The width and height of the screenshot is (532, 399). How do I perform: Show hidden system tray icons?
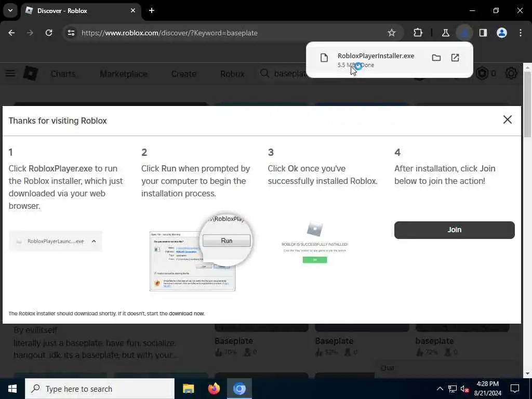tap(440, 389)
